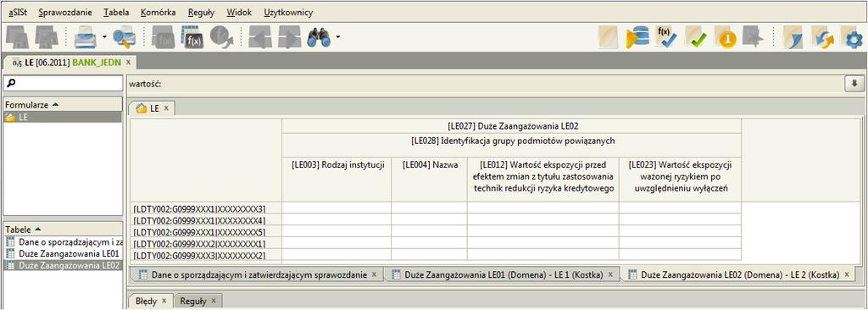This screenshot has width=868, height=310.
Task: Click the search field with magnifier
Action: coord(63,83)
